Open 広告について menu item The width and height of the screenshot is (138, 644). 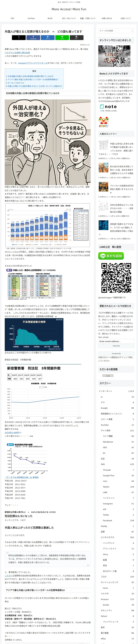(x=126, y=18)
